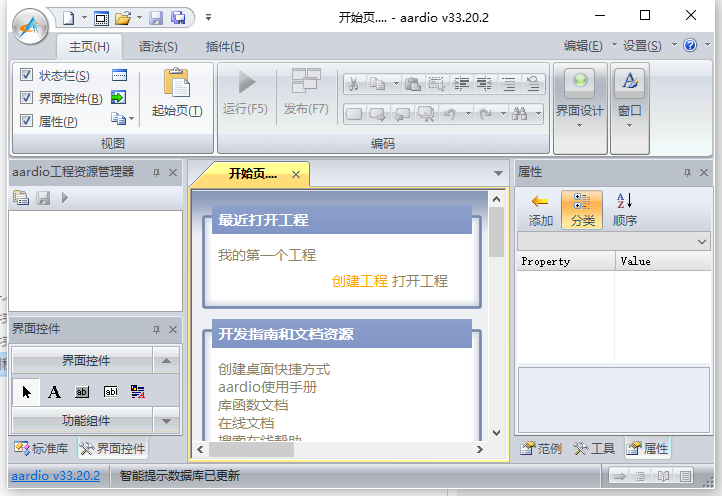Viewport: 722px width, 496px height.
Task: Click the cut scissors icon
Action: [x=354, y=84]
